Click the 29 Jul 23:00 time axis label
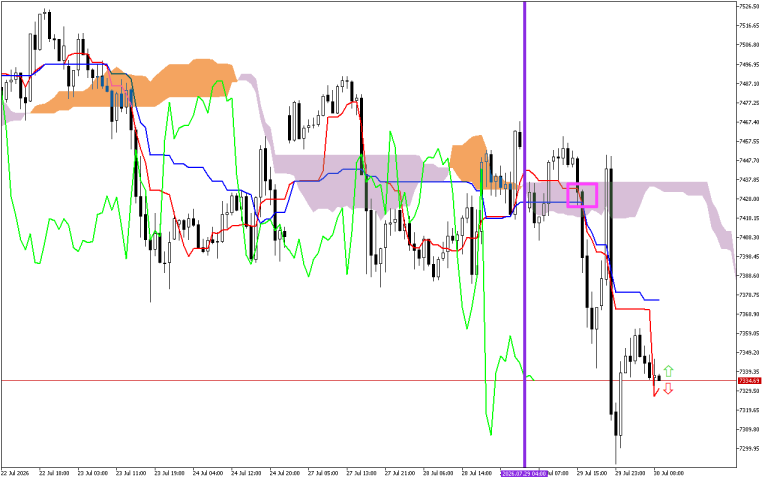This screenshot has width=768, height=480. pyautogui.click(x=630, y=474)
